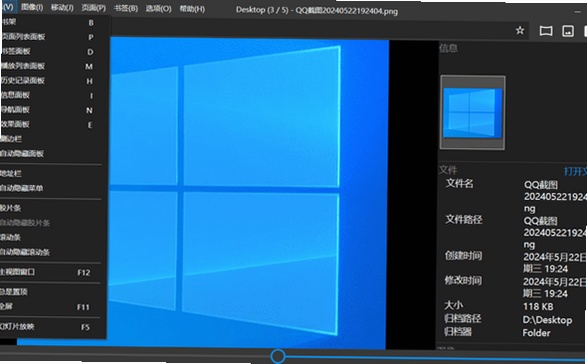This screenshot has width=587, height=364.
Task: Click the panorama page-mode icon
Action: (x=546, y=31)
